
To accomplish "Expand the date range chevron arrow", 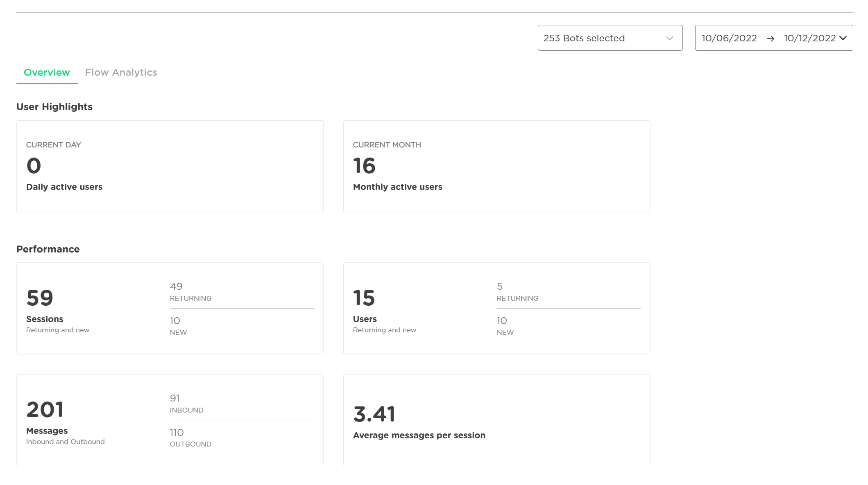I will (x=843, y=38).
